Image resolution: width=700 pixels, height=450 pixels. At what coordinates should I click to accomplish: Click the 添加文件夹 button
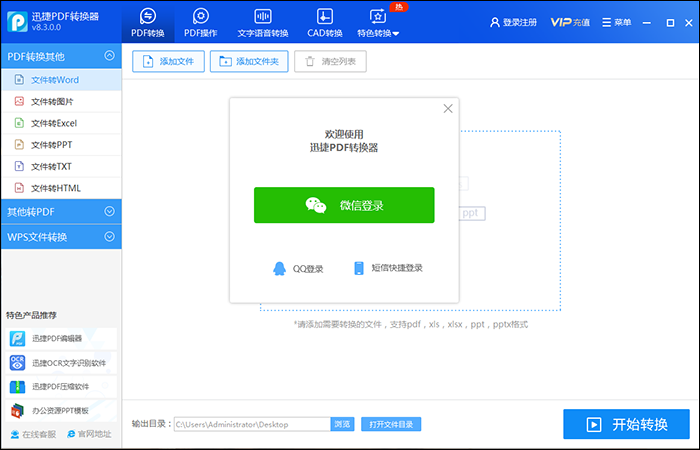(x=249, y=61)
